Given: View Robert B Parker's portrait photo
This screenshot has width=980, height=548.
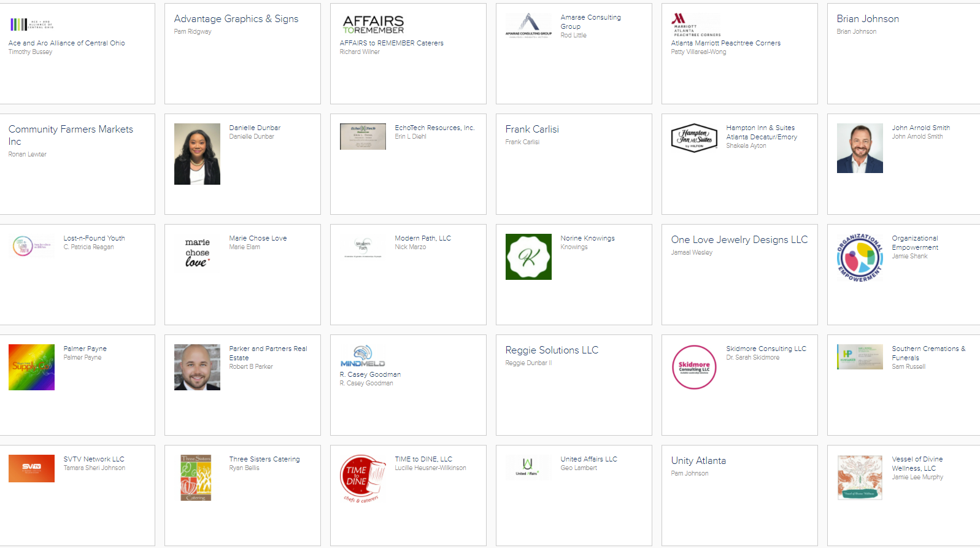Looking at the screenshot, I should [x=197, y=367].
